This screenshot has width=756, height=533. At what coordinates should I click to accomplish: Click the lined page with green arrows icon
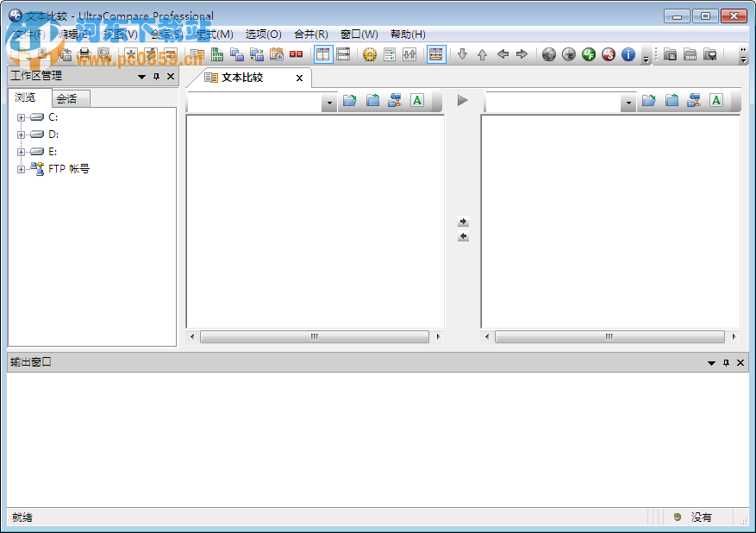point(390,54)
